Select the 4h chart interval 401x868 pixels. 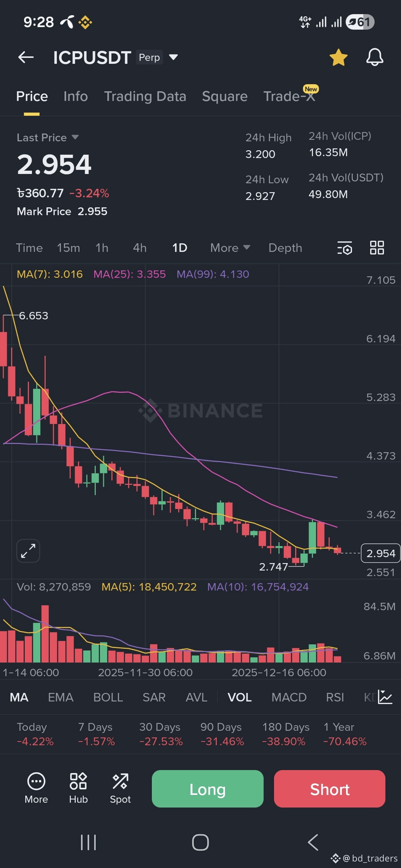click(x=140, y=248)
